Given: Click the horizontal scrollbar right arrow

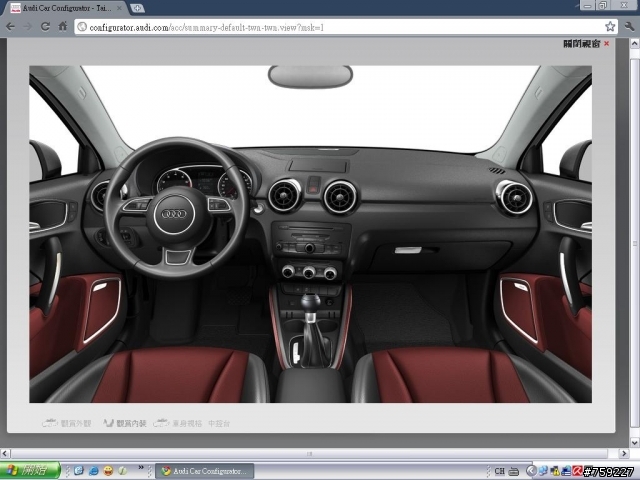Looking at the screenshot, I should (623, 453).
